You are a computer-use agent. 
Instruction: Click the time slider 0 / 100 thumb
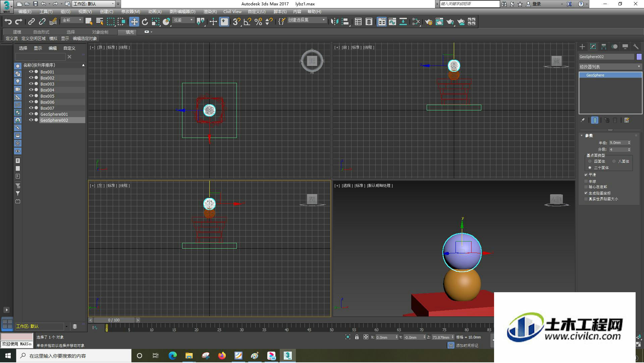point(114,320)
